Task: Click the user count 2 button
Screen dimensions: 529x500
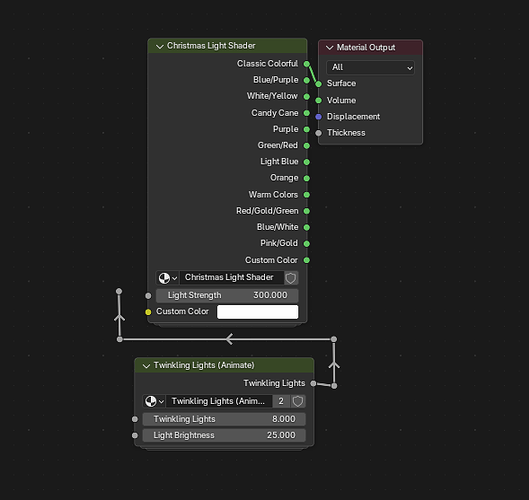Action: coord(281,401)
